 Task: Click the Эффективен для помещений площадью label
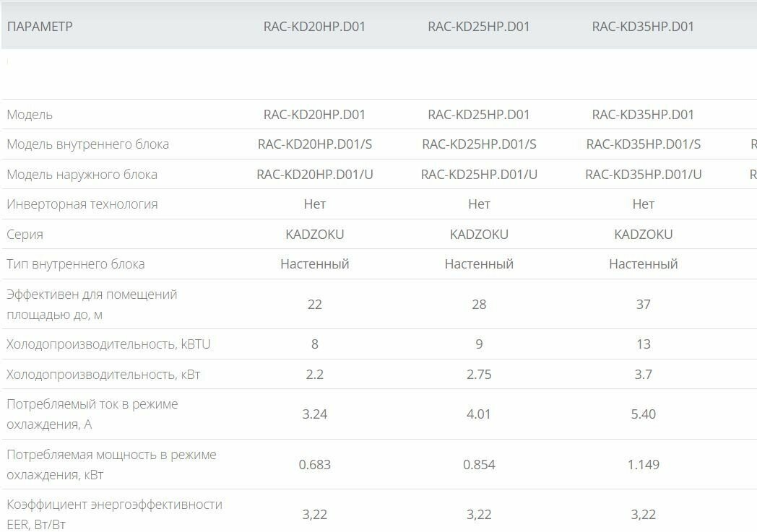click(x=92, y=305)
